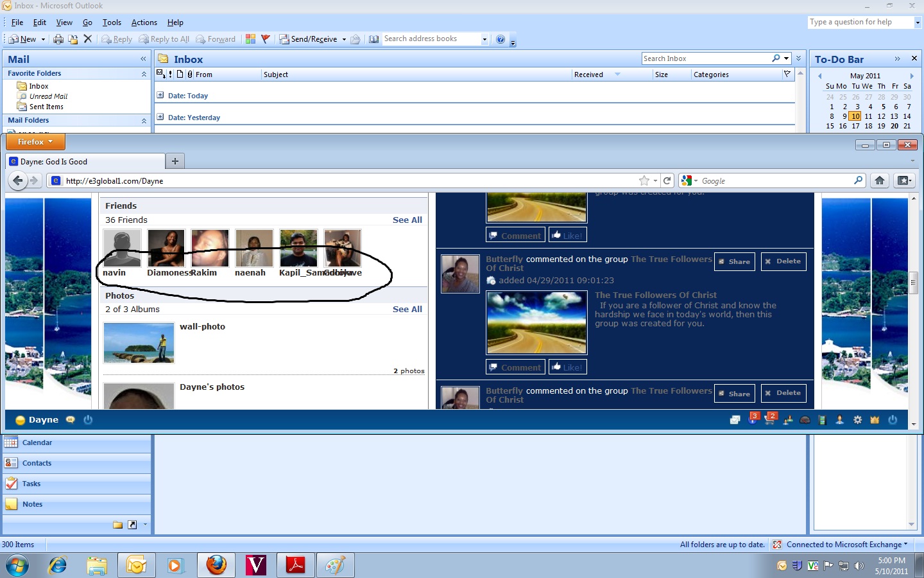Open the Tools menu

pyautogui.click(x=112, y=22)
